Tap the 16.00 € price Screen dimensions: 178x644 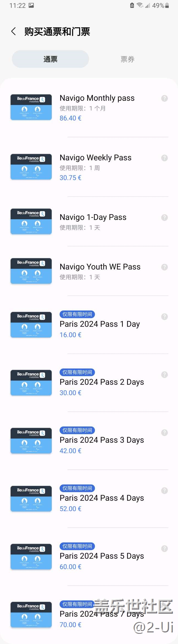70,335
